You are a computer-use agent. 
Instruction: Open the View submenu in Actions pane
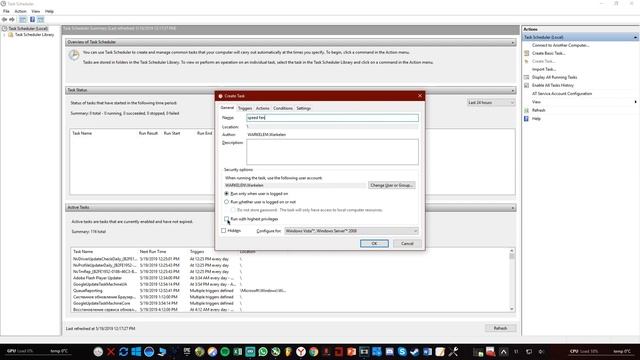pos(536,102)
